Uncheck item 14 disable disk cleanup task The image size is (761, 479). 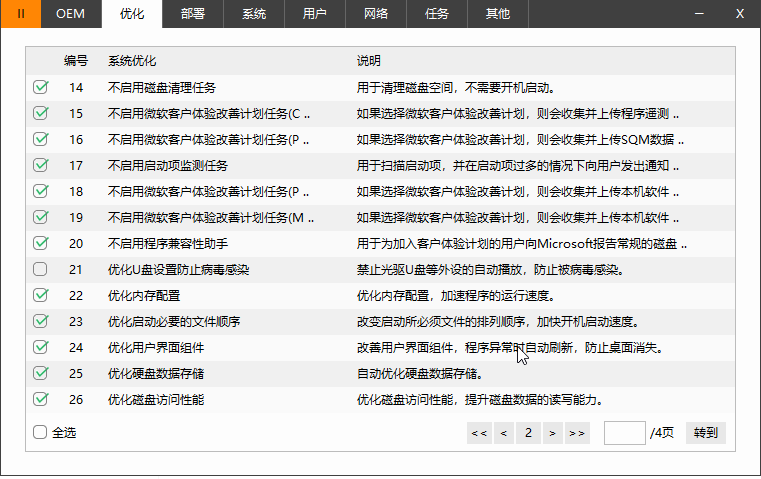40,88
